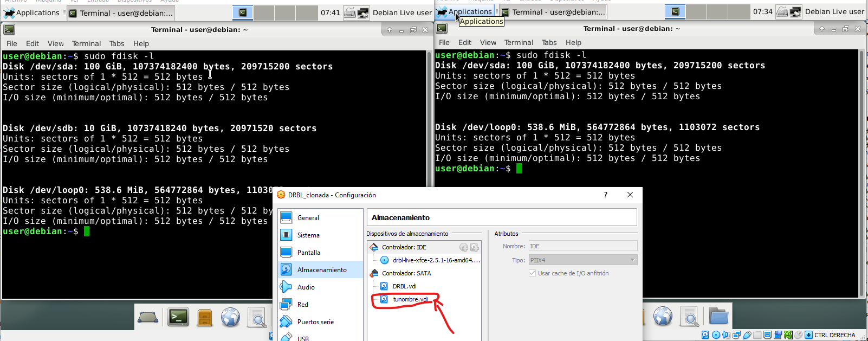Open Application Finder in the right VM dock
This screenshot has height=341, width=868.
[690, 317]
